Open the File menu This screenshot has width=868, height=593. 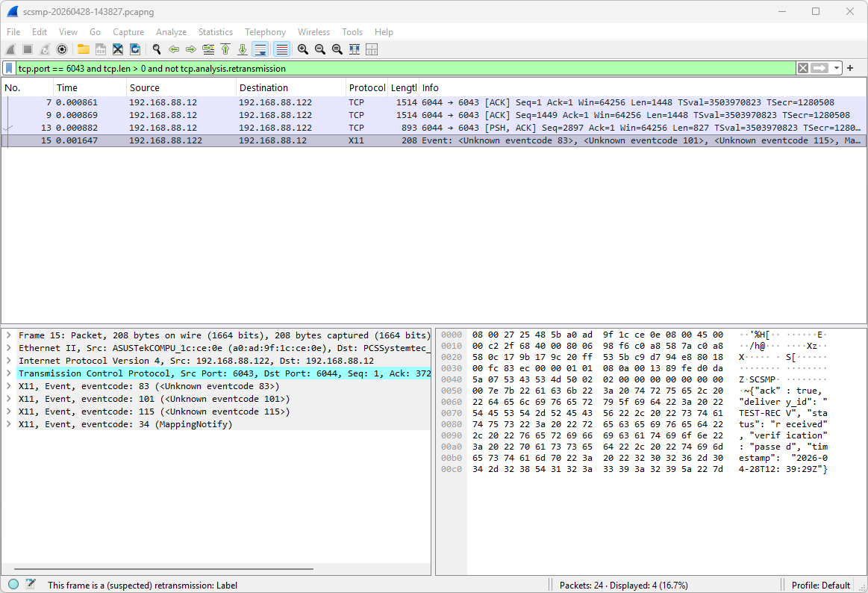click(x=13, y=32)
